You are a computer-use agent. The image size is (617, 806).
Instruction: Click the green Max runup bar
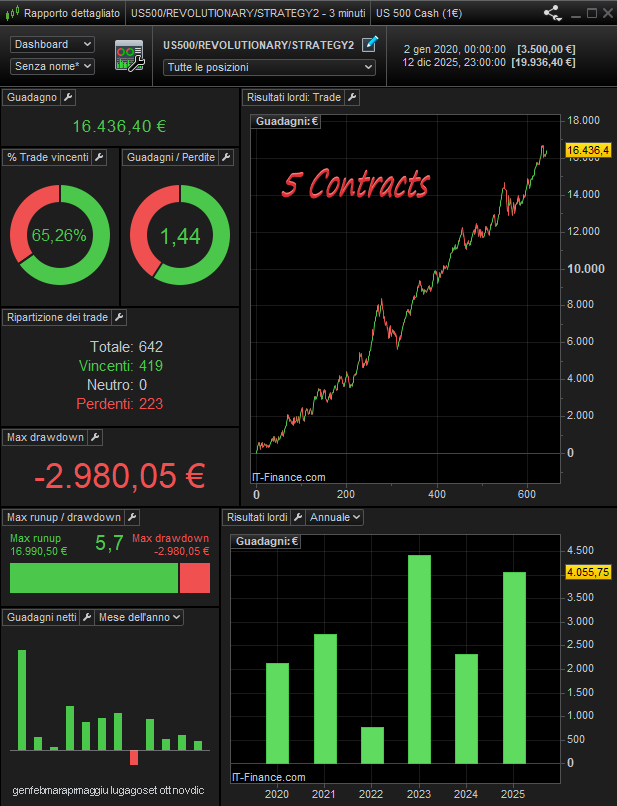coord(93,578)
